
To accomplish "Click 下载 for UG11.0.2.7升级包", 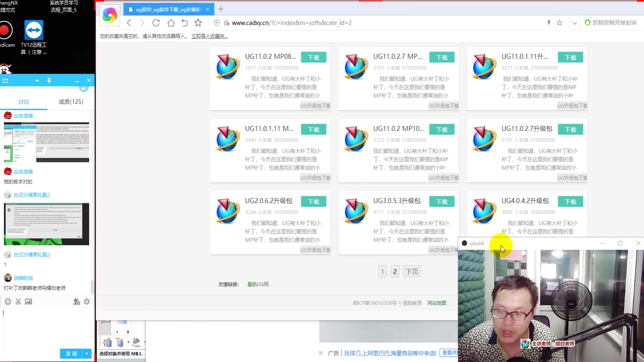I will [x=570, y=129].
